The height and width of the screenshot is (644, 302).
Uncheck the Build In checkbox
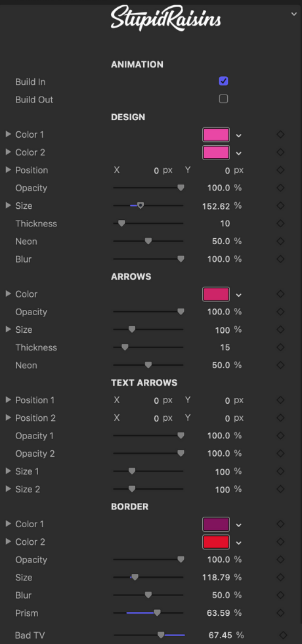click(x=223, y=81)
